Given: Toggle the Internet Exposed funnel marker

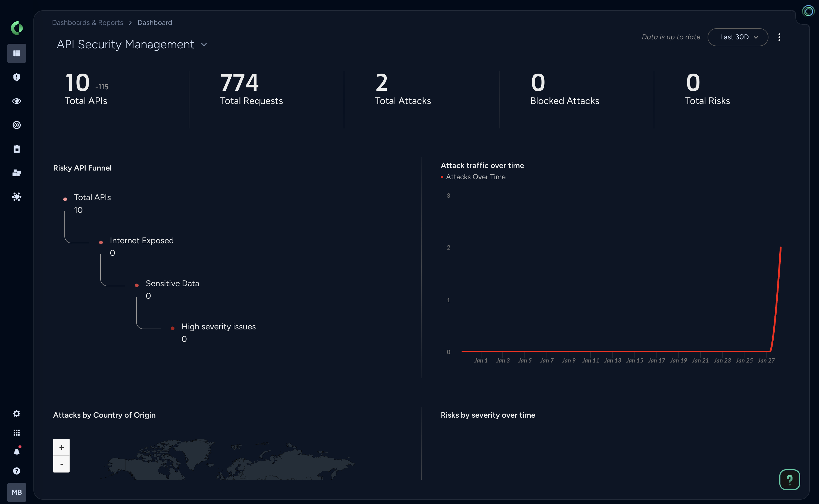Looking at the screenshot, I should coord(101,242).
